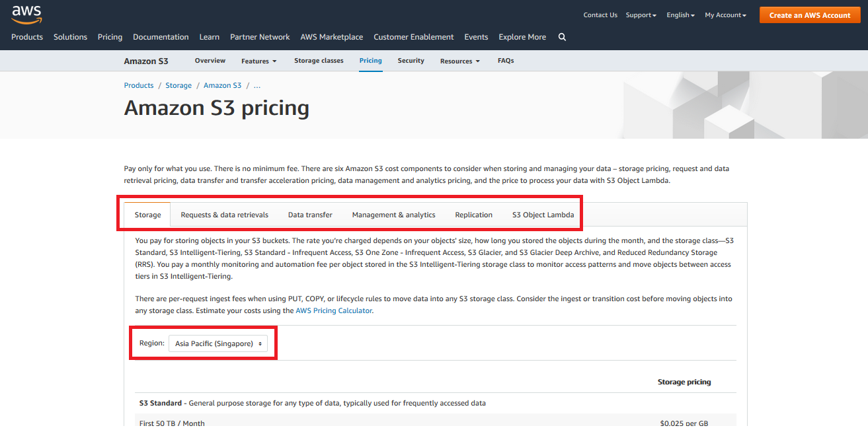Switch to the Data transfer tab

310,215
